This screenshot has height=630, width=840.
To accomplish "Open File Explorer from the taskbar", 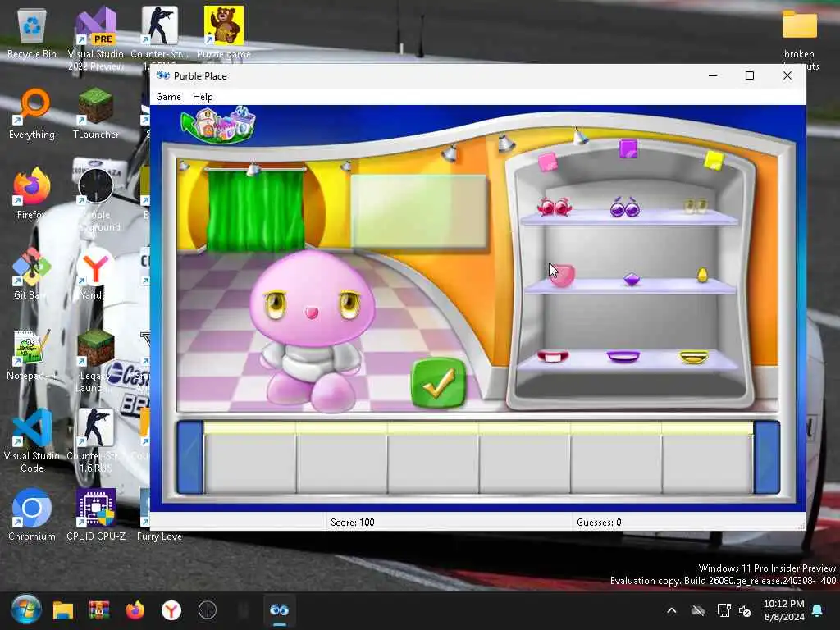I will 62,610.
